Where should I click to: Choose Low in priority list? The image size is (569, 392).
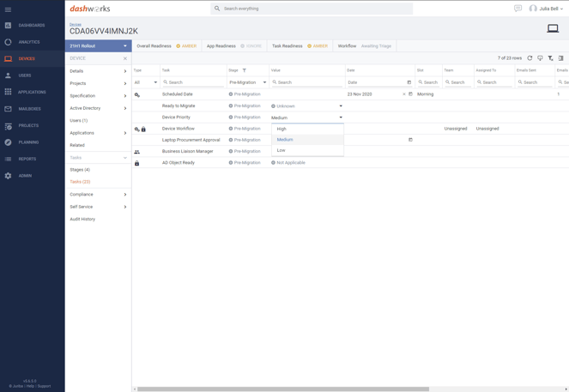(308, 150)
